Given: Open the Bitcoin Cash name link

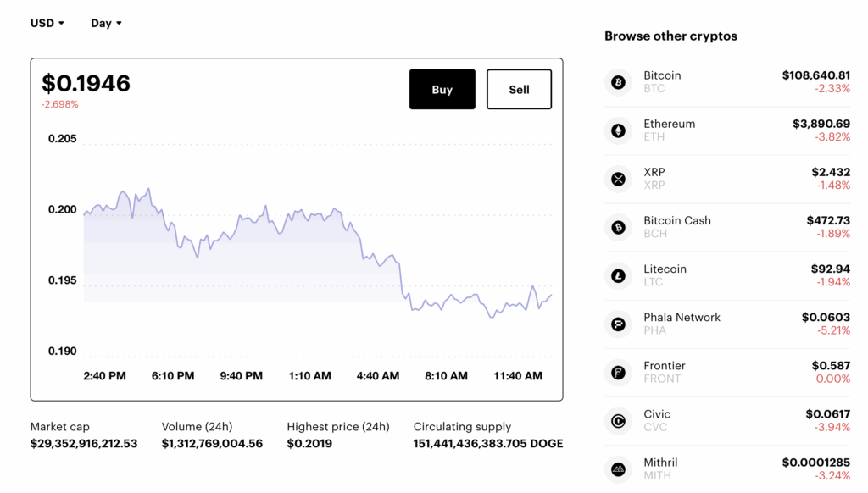Looking at the screenshot, I should [676, 220].
